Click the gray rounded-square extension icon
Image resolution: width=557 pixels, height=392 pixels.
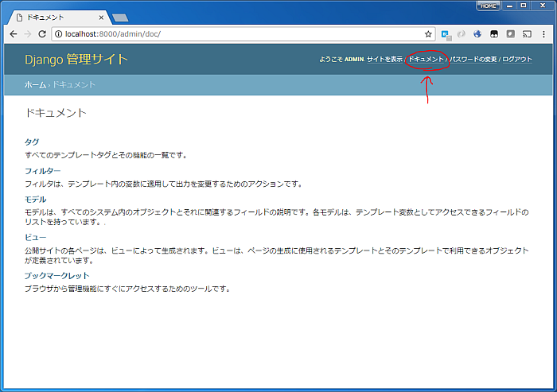[x=511, y=34]
